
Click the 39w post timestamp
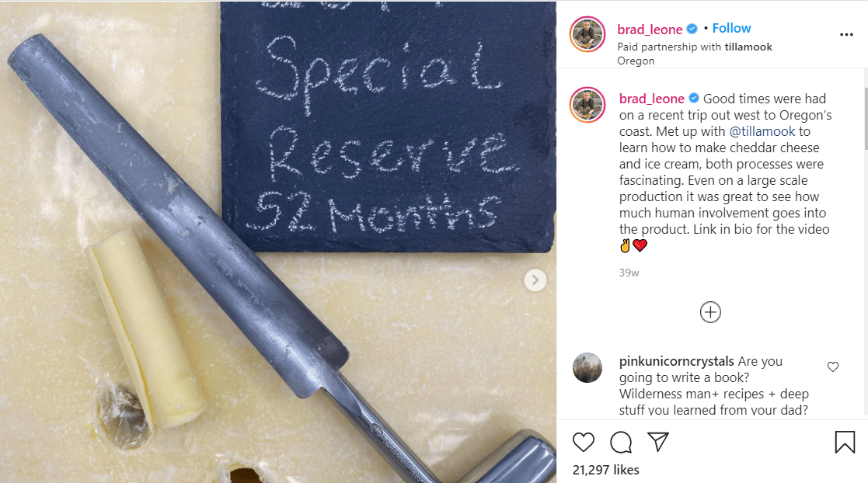pos(629,273)
